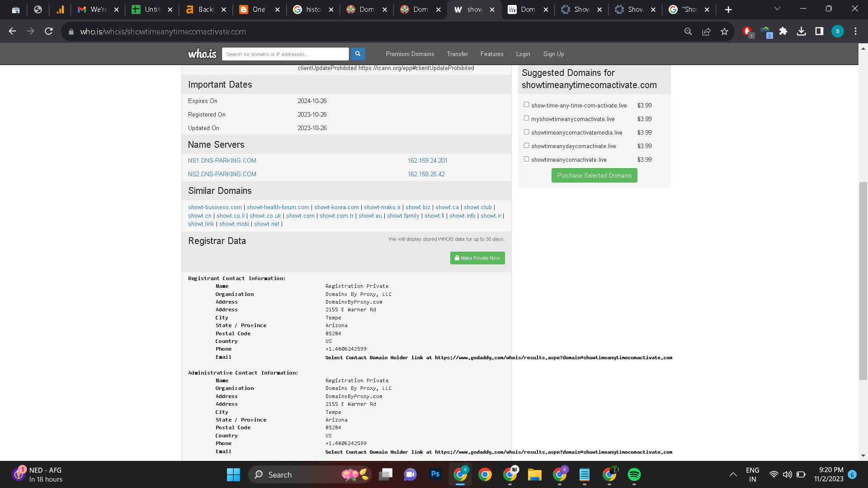Switch to the Untitled Sheets tab
The width and height of the screenshot is (868, 488).
tap(152, 9)
